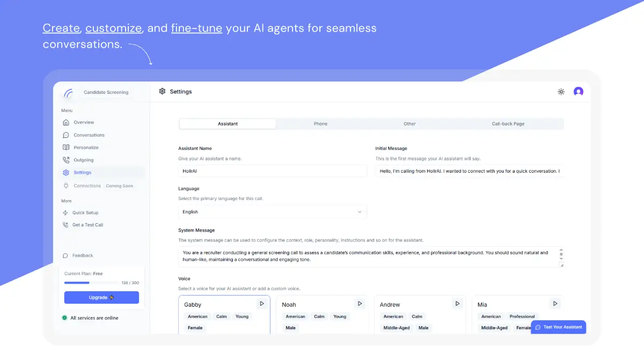Open the Language dropdown showing English
The height and width of the screenshot is (362, 644).
[273, 212]
